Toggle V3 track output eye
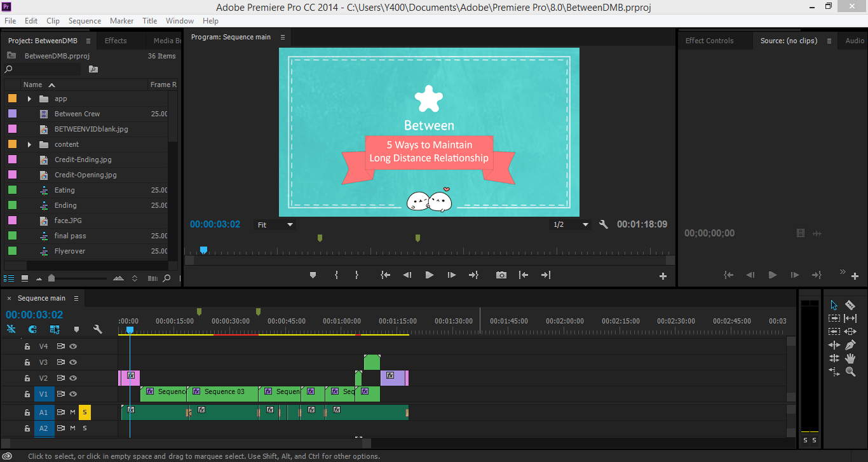The width and height of the screenshot is (868, 462). click(73, 362)
